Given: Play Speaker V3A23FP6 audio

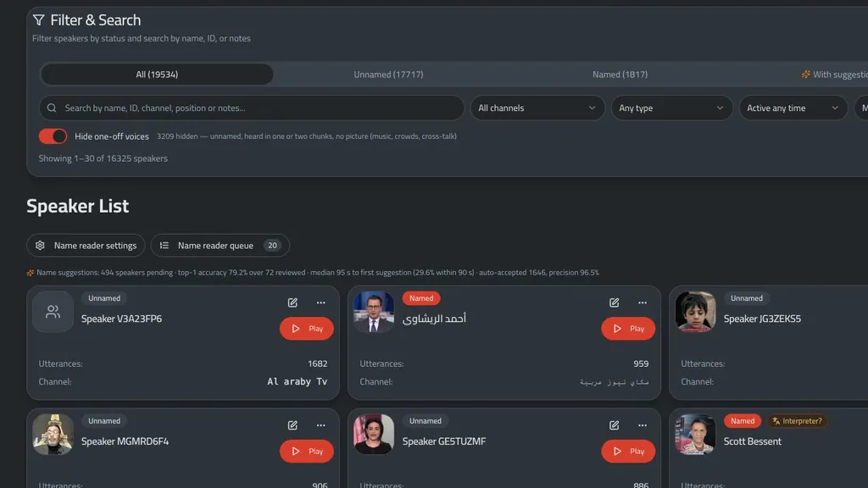Looking at the screenshot, I should click(x=307, y=329).
